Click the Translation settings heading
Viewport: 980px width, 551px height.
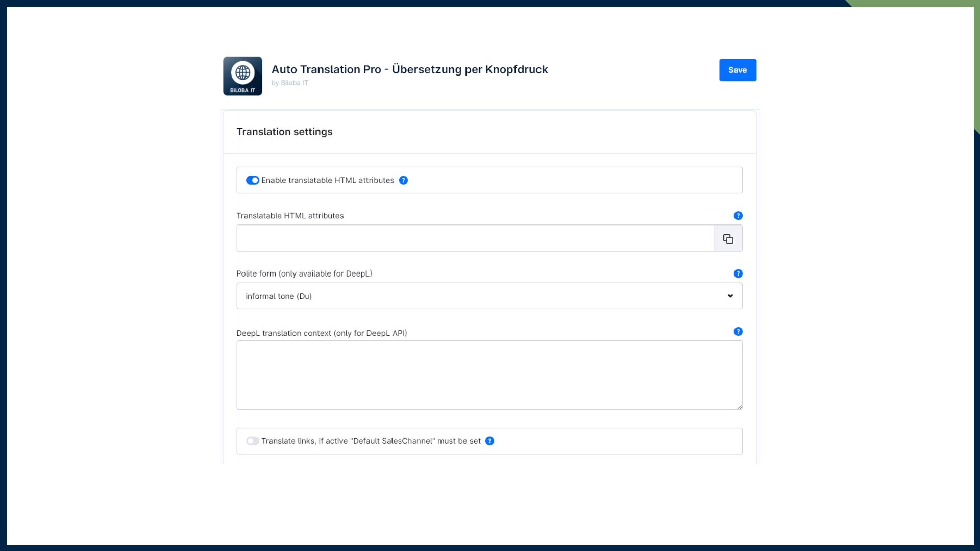tap(284, 132)
